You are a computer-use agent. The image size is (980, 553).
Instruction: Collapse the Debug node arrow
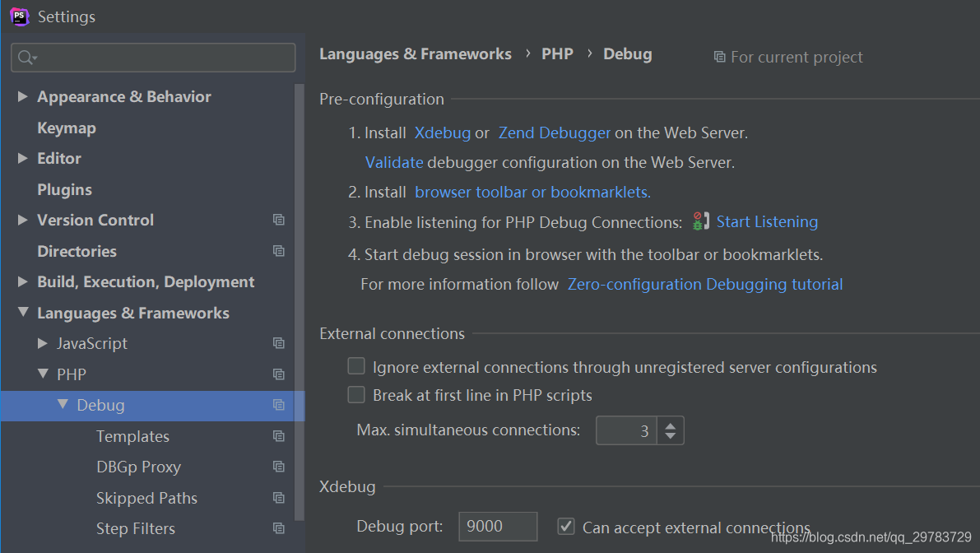click(63, 404)
